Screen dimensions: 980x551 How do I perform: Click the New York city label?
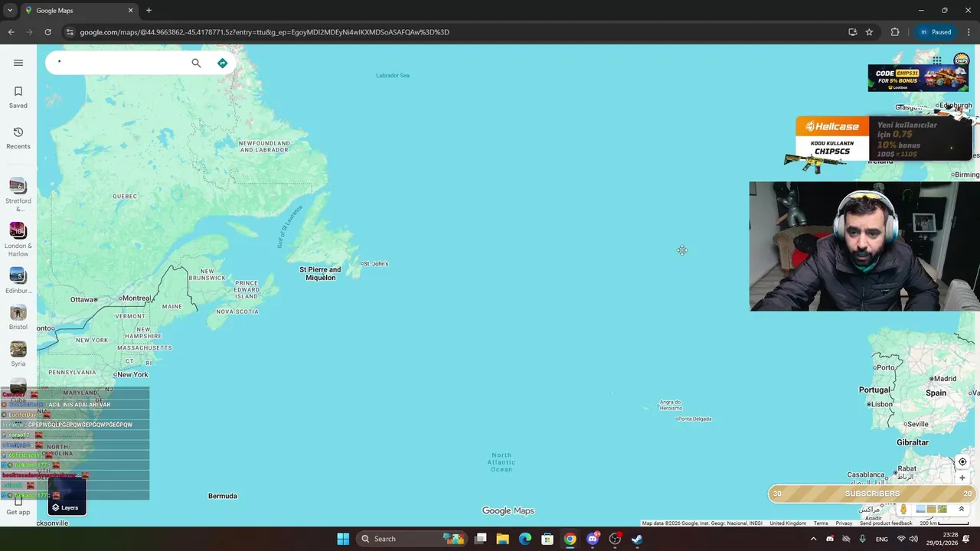coord(131,374)
